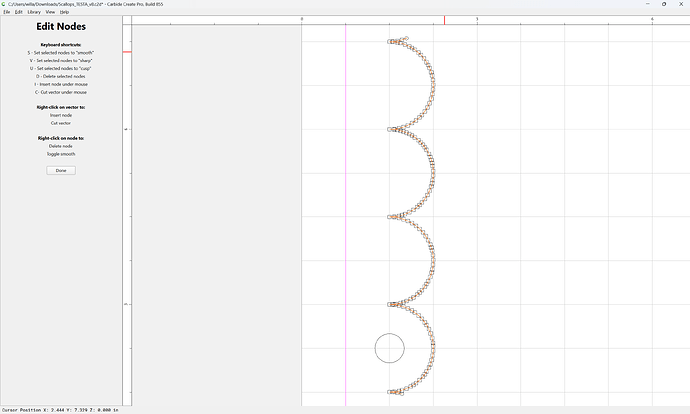Viewport: 690px width, 414px height.
Task: Close the Carbide Create window
Action: 681,4
